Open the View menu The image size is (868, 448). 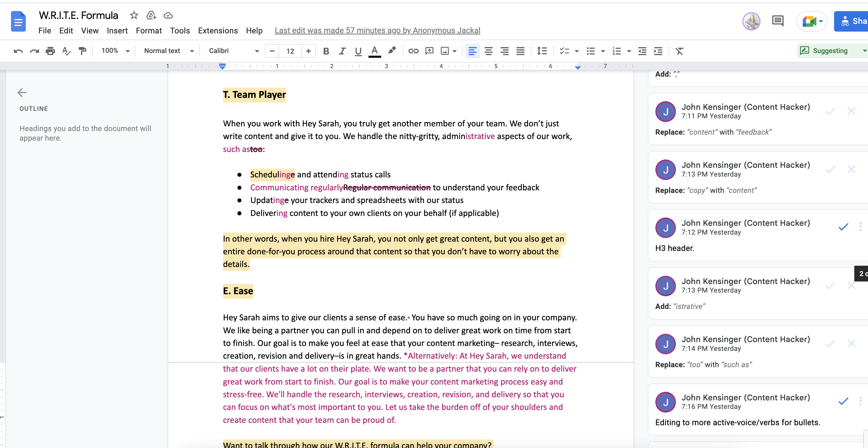(90, 31)
